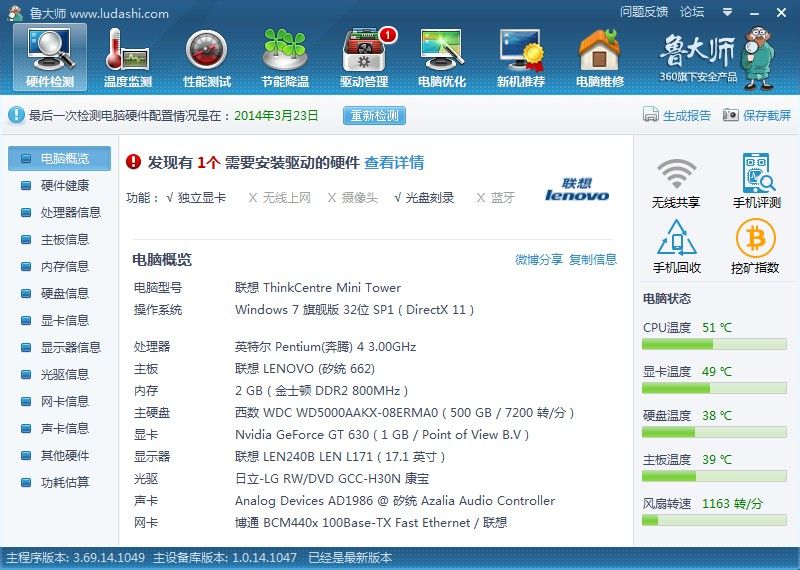Click the CPU温度 progress bar
The height and width of the screenshot is (570, 800).
point(714,344)
